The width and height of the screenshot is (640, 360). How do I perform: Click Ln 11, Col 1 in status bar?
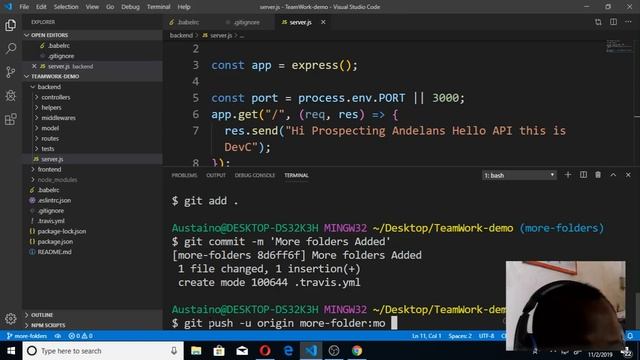[x=426, y=336]
